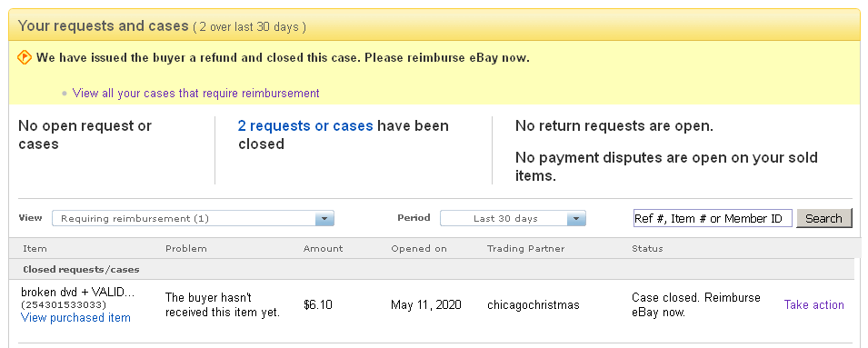The height and width of the screenshot is (348, 868).
Task: Open Period dropdown arrow button
Action: click(575, 219)
